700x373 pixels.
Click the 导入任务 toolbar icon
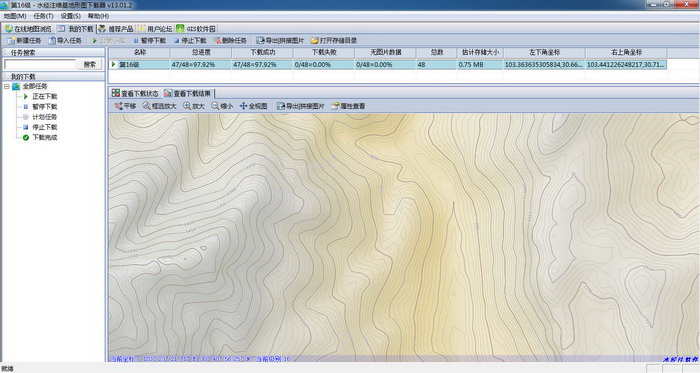(x=52, y=41)
